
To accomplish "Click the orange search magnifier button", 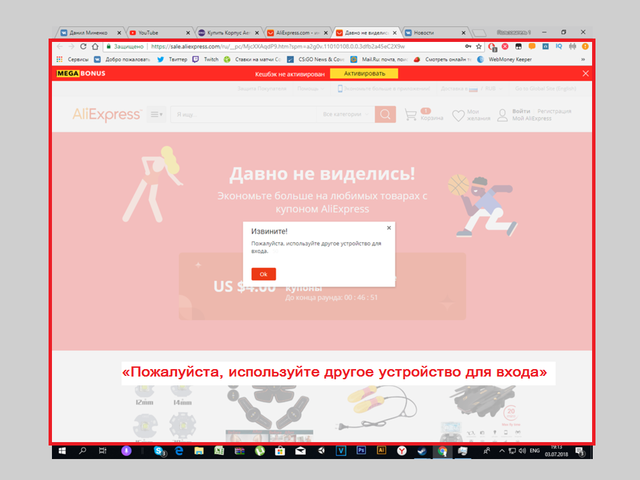I will (385, 114).
